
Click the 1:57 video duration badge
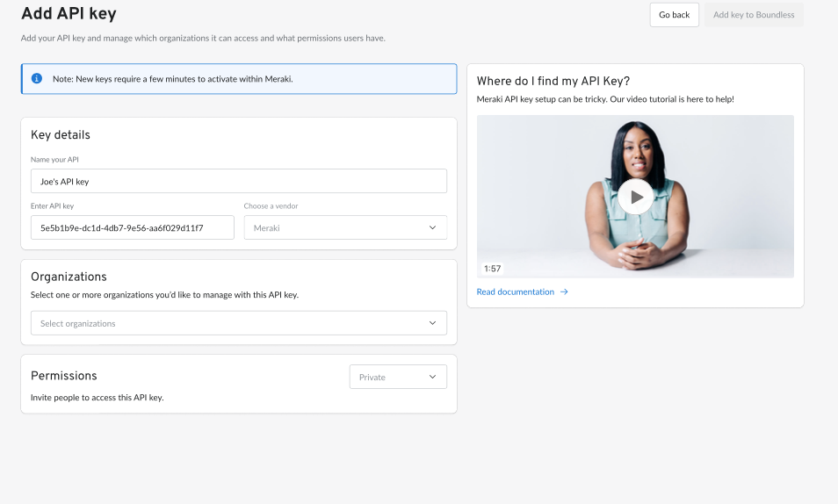click(492, 269)
